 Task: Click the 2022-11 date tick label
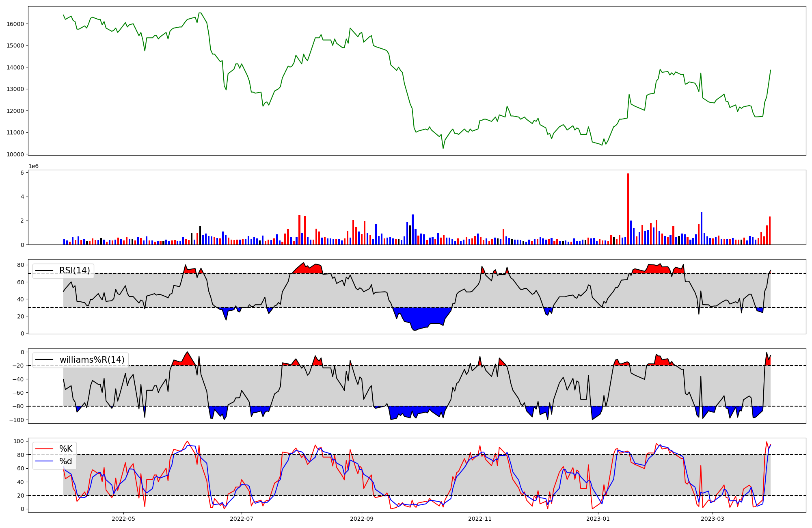[x=480, y=519]
